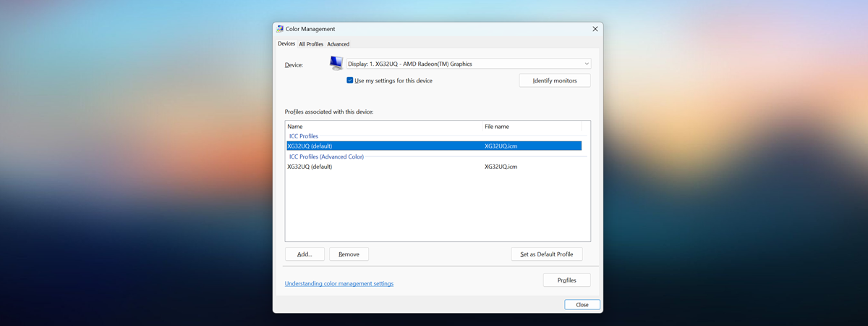This screenshot has height=326, width=868.
Task: Click the Remove button
Action: click(x=349, y=254)
